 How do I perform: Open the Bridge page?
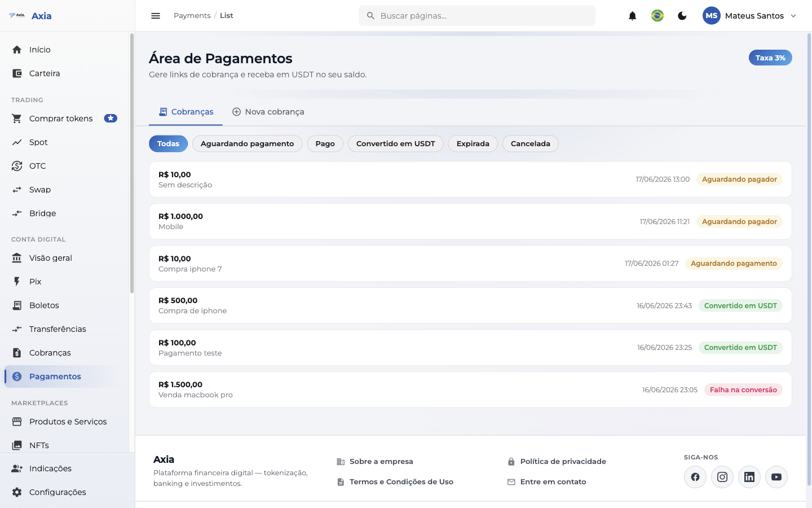click(x=64, y=213)
